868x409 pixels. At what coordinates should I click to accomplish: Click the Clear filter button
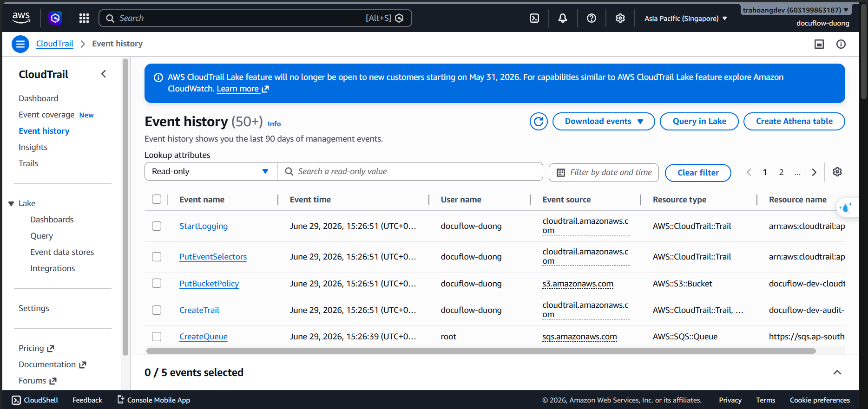pos(698,173)
